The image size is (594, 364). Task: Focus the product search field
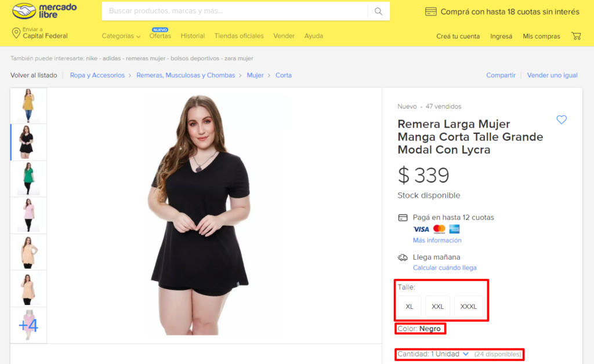point(235,12)
